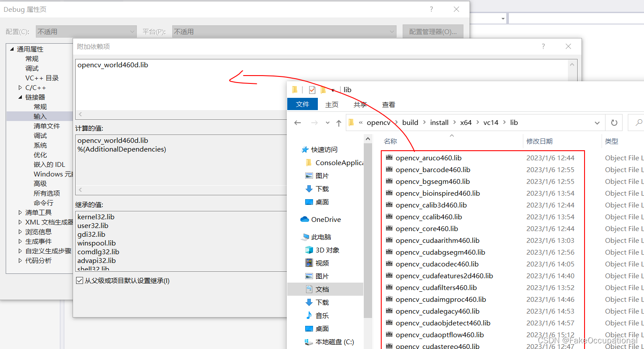Viewport: 644px width, 349px height.
Task: Select 所有选项 under 链接器
Action: (47, 193)
